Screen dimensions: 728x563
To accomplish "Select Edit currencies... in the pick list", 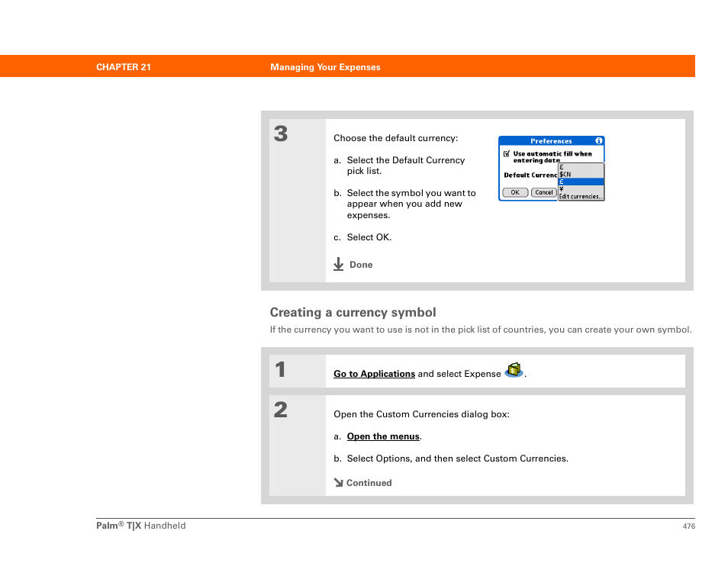I will click(581, 196).
